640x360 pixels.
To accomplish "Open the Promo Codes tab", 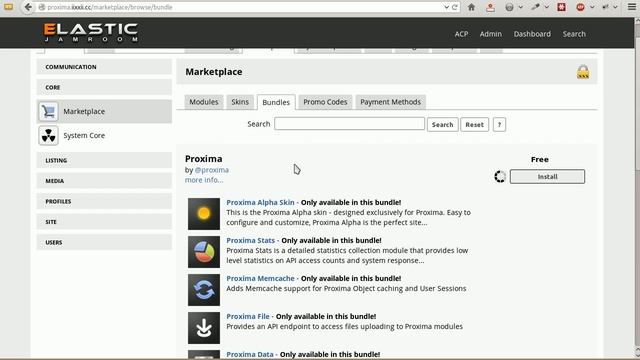I will [325, 102].
